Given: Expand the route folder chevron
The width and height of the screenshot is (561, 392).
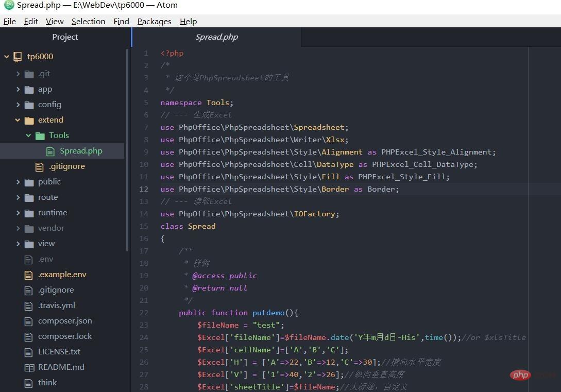Looking at the screenshot, I should point(18,197).
